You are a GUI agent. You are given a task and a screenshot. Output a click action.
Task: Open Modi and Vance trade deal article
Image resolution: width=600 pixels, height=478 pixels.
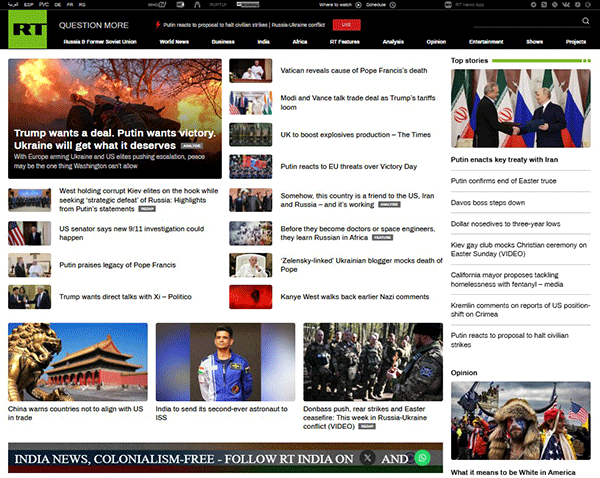coord(358,103)
